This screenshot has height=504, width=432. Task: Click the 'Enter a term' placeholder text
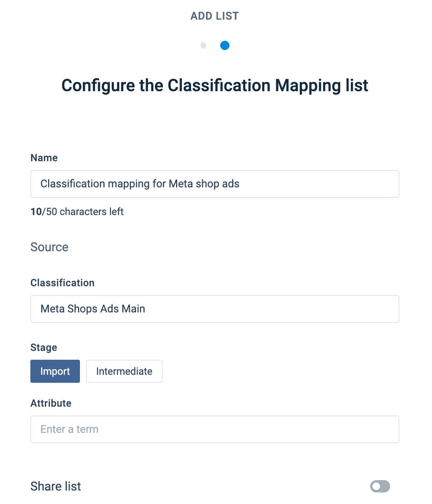point(70,429)
